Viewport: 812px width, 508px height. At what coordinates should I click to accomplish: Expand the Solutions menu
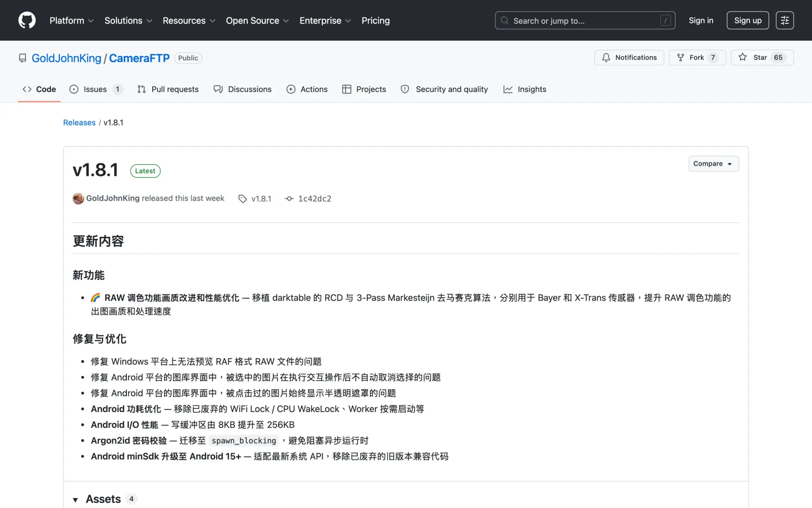(128, 20)
